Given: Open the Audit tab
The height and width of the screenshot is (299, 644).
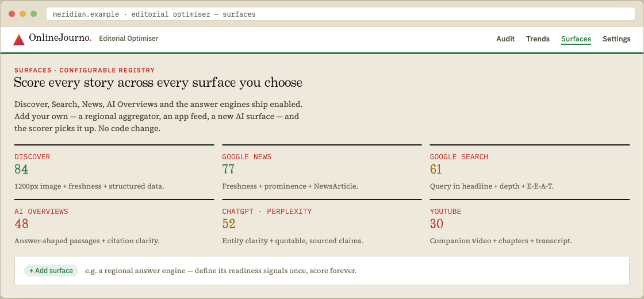Looking at the screenshot, I should [x=505, y=39].
